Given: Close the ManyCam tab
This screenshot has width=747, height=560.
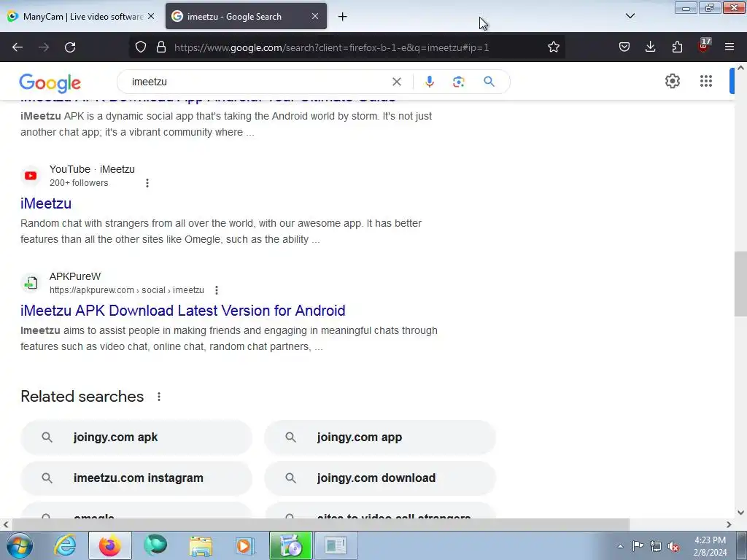Looking at the screenshot, I should pos(151,16).
